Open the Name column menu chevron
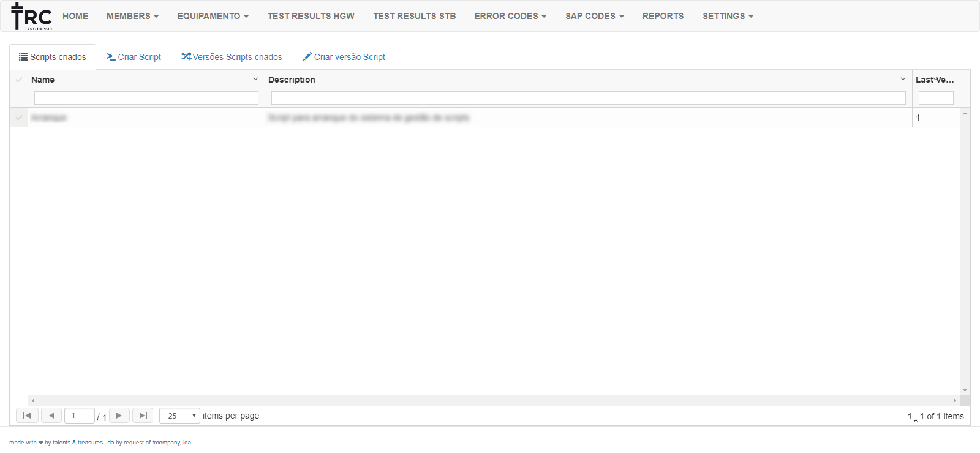The image size is (980, 453). (x=255, y=79)
